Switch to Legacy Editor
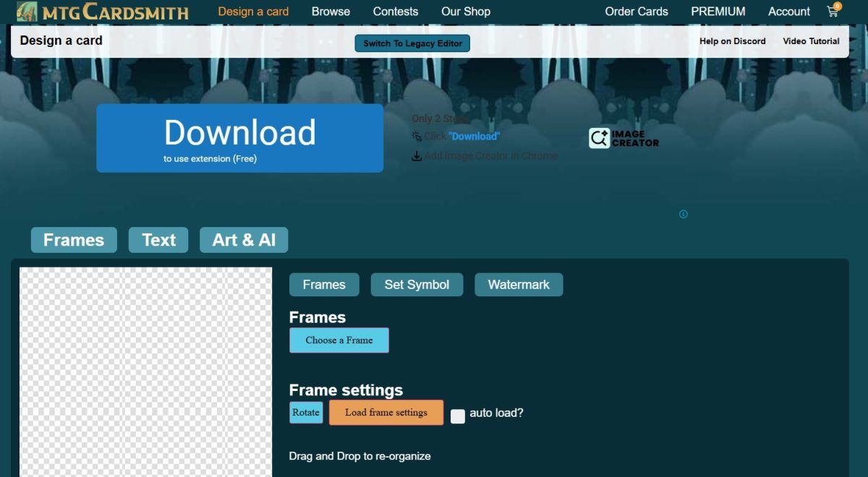The height and width of the screenshot is (477, 868). [412, 43]
